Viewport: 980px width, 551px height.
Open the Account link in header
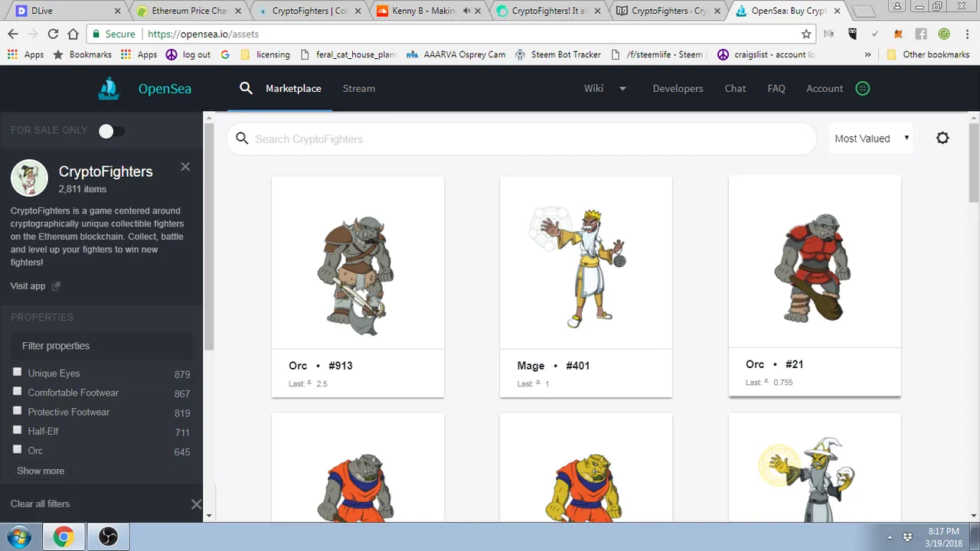coord(825,89)
